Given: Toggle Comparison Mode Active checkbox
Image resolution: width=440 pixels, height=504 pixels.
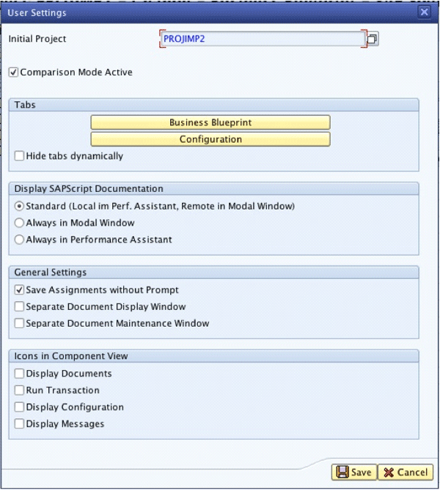Looking at the screenshot, I should click(x=13, y=73).
